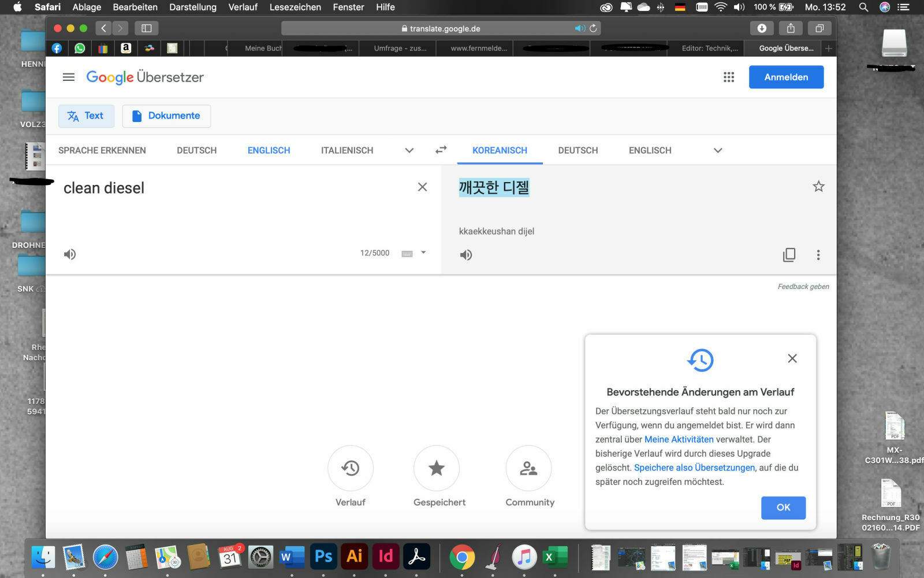Open Gespeichert saved translations
924x578 pixels.
437,468
